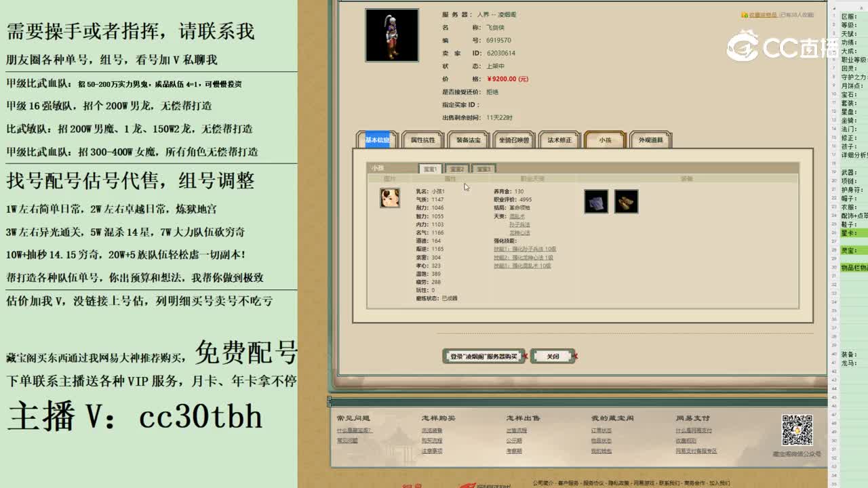
Task: Open the 技能1 强化孙子兵法 10级 link
Action: pos(525,249)
